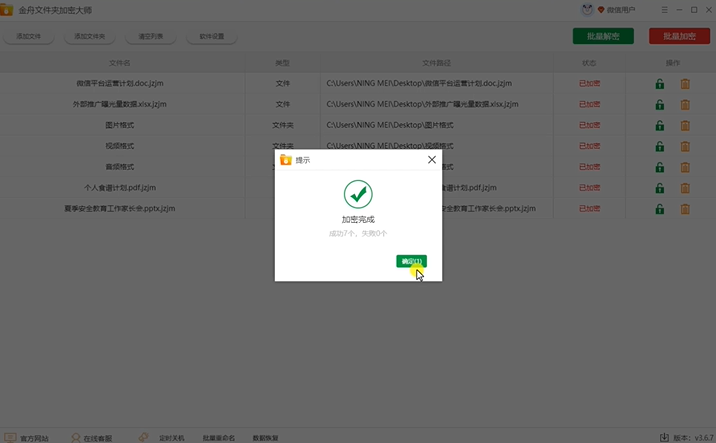Click the trash icon for 视频格式 folder
716x443 pixels.
[685, 146]
